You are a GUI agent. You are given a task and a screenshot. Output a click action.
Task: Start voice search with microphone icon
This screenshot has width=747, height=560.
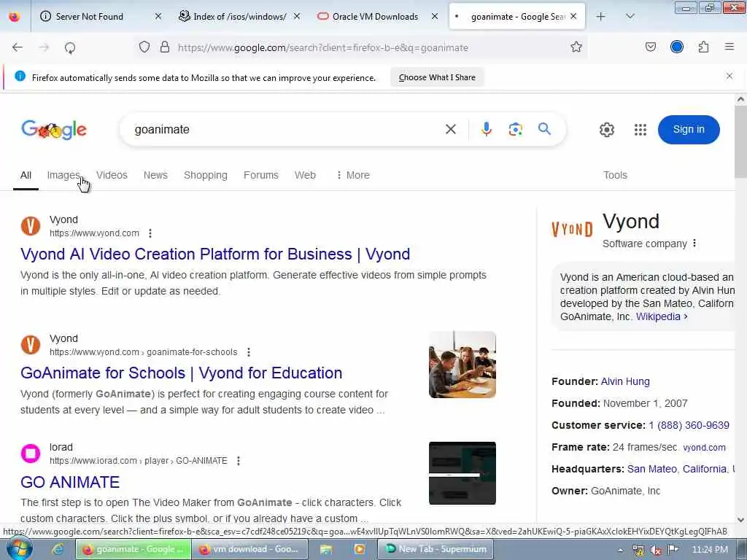(486, 129)
